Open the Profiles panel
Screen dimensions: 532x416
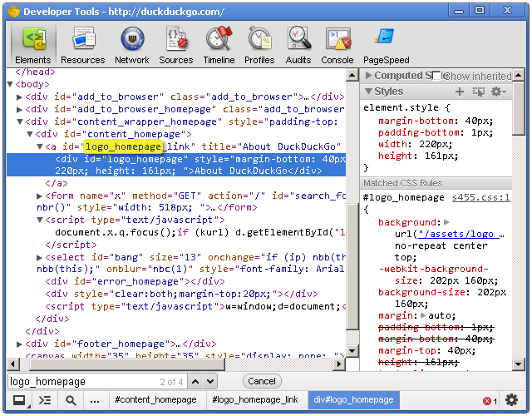point(259,46)
